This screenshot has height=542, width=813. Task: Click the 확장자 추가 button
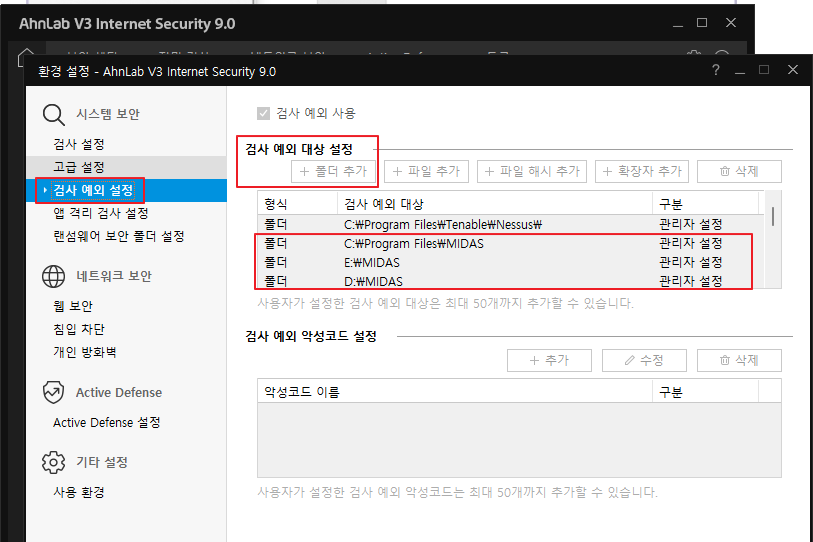pyautogui.click(x=642, y=171)
